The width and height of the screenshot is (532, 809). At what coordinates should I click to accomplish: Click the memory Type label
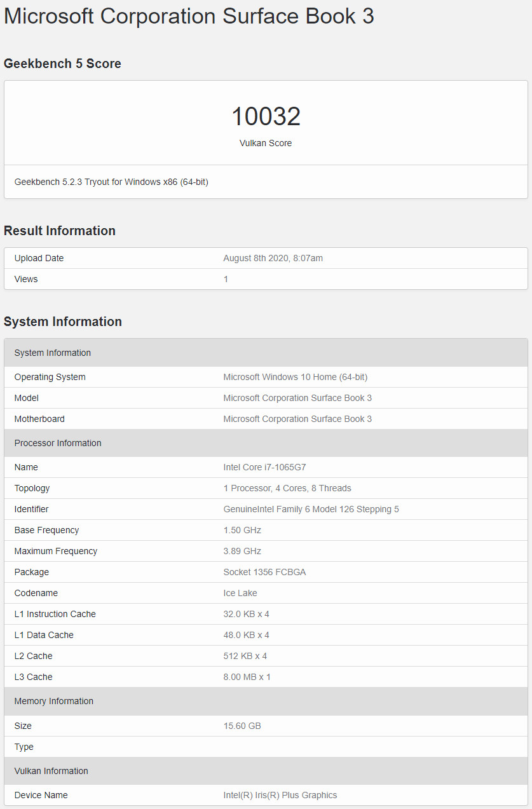(24, 747)
